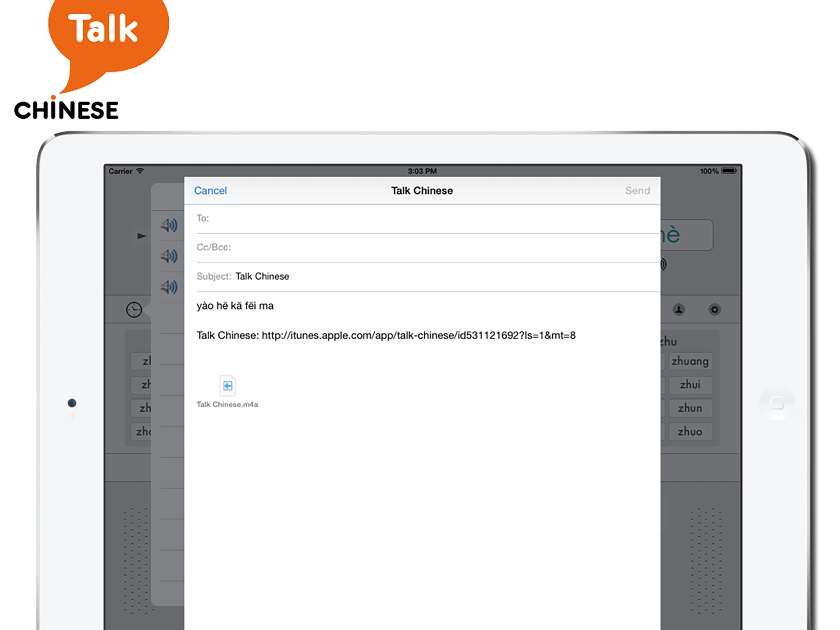Open the settings gear icon
The image size is (840, 630).
714,310
